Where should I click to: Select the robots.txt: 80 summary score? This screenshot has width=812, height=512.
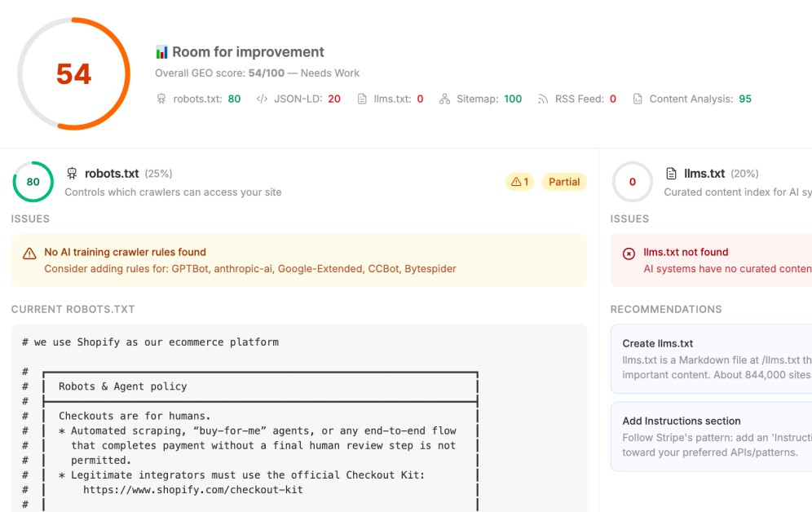pos(199,99)
